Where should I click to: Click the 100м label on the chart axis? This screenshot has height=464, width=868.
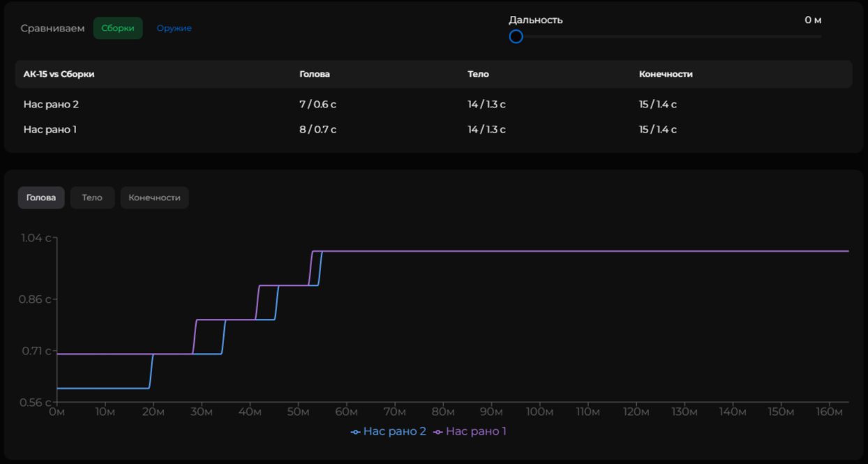pyautogui.click(x=539, y=412)
